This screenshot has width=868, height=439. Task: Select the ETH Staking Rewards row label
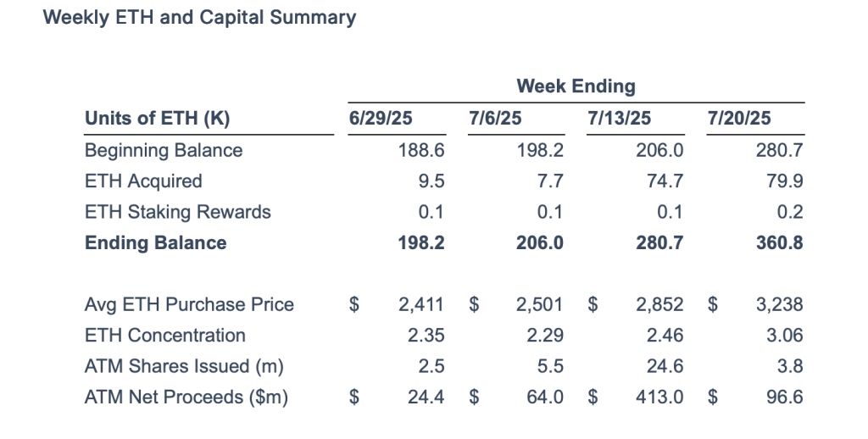click(178, 212)
